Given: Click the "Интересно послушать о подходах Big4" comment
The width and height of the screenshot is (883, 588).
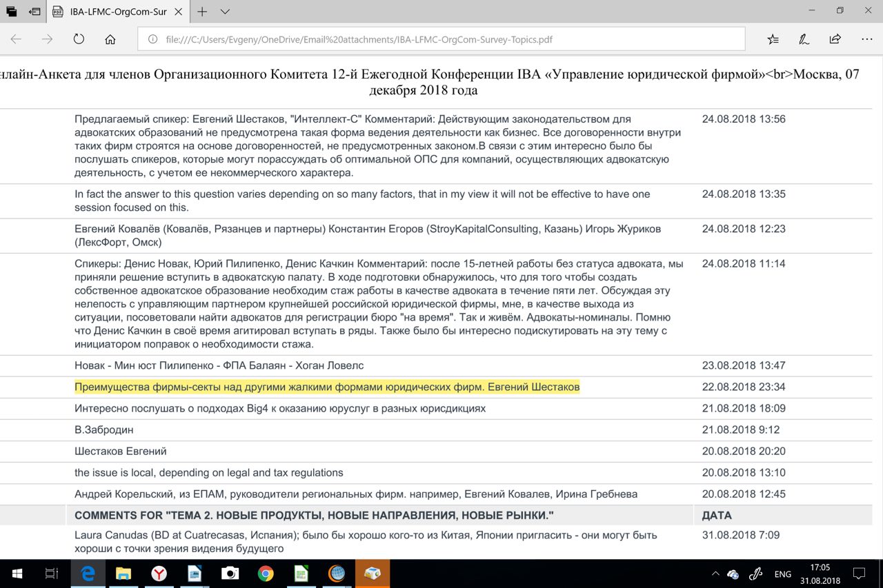Looking at the screenshot, I should click(x=280, y=408).
